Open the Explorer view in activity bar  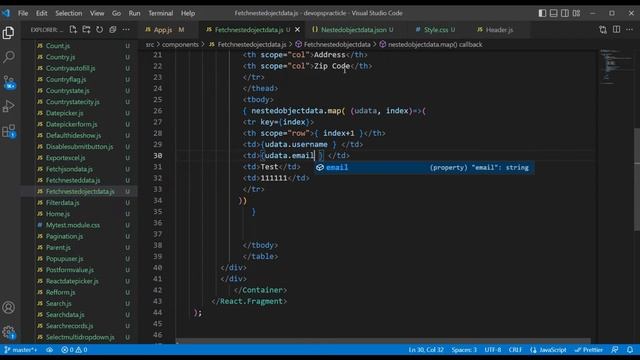click(x=9, y=33)
